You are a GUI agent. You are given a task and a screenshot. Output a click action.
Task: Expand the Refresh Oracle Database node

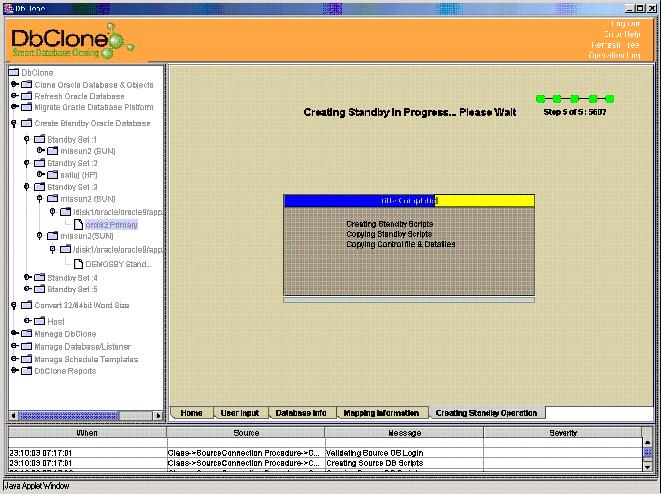tap(14, 96)
